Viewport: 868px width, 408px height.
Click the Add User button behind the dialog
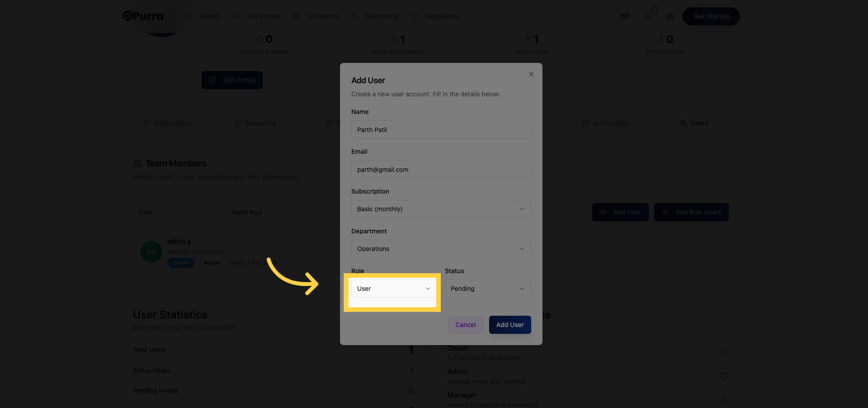pyautogui.click(x=620, y=212)
